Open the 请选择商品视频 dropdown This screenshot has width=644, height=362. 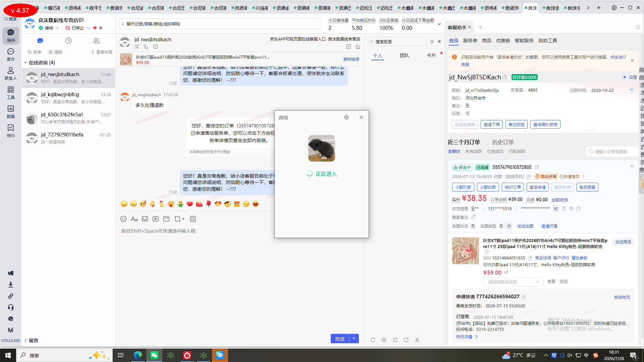tap(513, 282)
